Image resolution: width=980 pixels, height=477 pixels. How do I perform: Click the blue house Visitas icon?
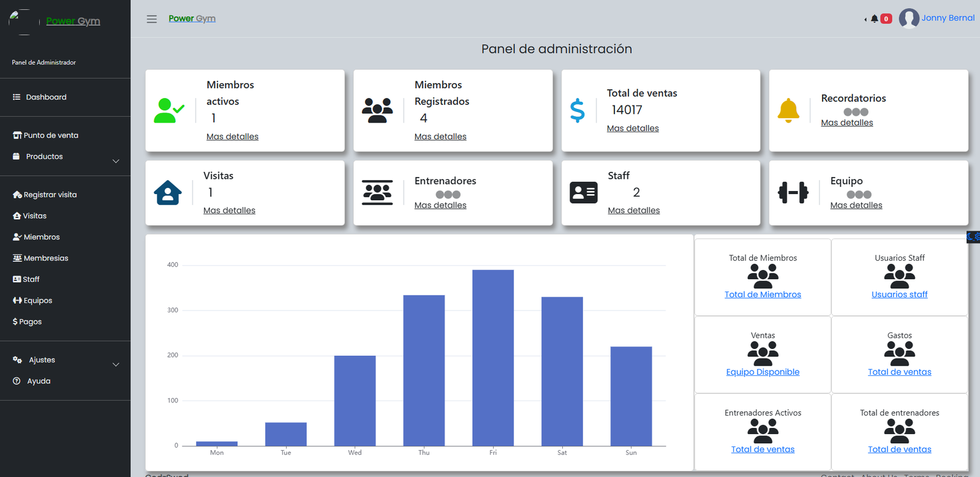pyautogui.click(x=168, y=193)
